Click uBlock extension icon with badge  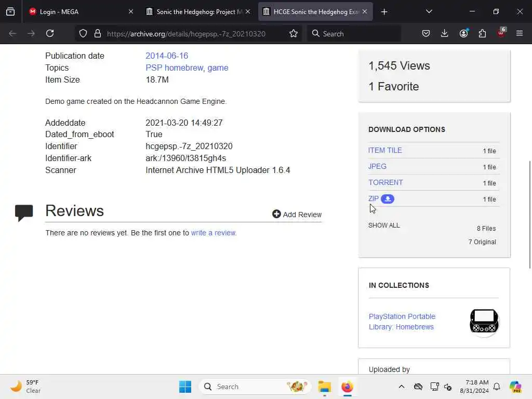point(501,33)
